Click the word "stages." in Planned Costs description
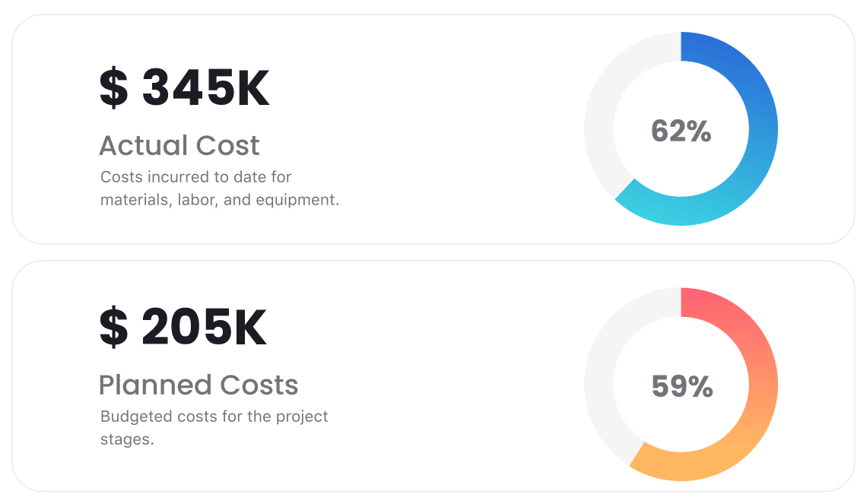Screen dimensions: 867x504 (x=127, y=439)
